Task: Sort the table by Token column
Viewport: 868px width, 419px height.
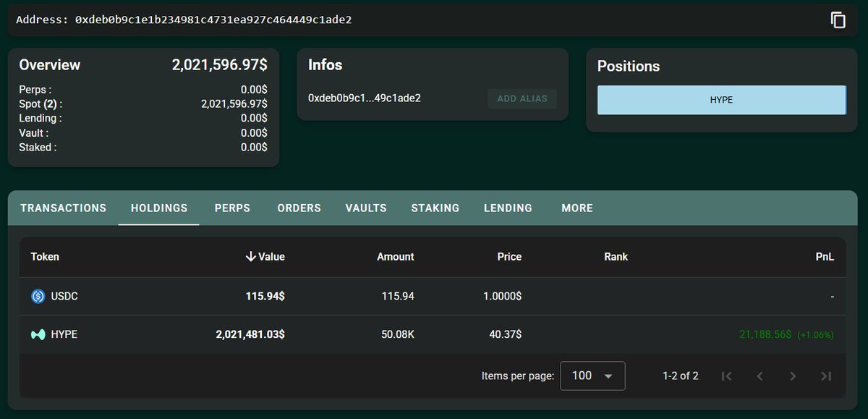Action: click(45, 256)
